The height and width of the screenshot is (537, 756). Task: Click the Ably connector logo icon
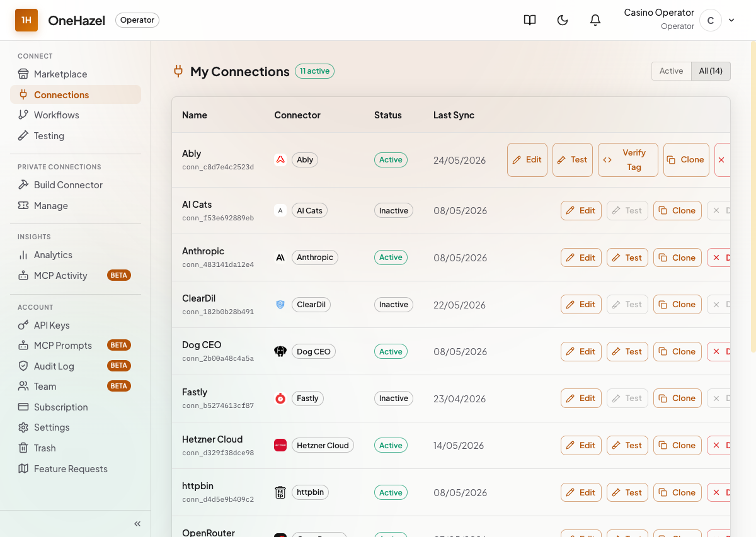[280, 160]
